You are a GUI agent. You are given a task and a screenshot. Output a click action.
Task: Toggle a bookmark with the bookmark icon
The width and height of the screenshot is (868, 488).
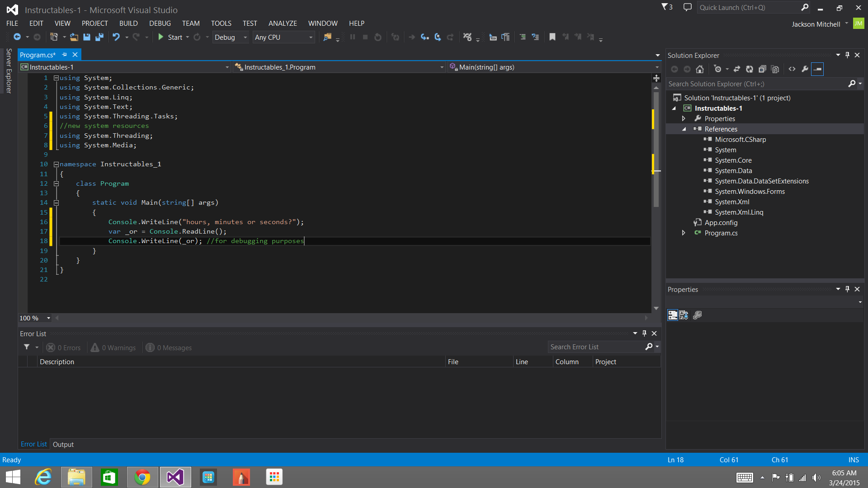tap(552, 37)
